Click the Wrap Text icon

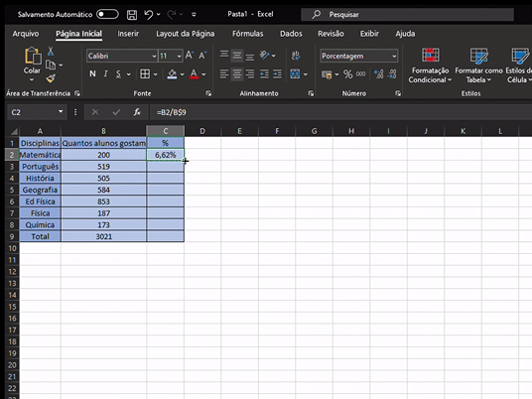tap(296, 56)
